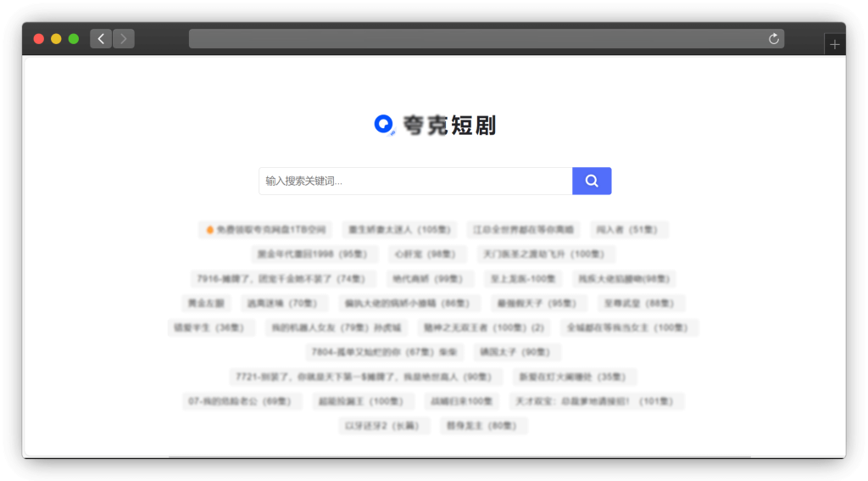Open the tag ending with 吻(98集)

tap(624, 278)
